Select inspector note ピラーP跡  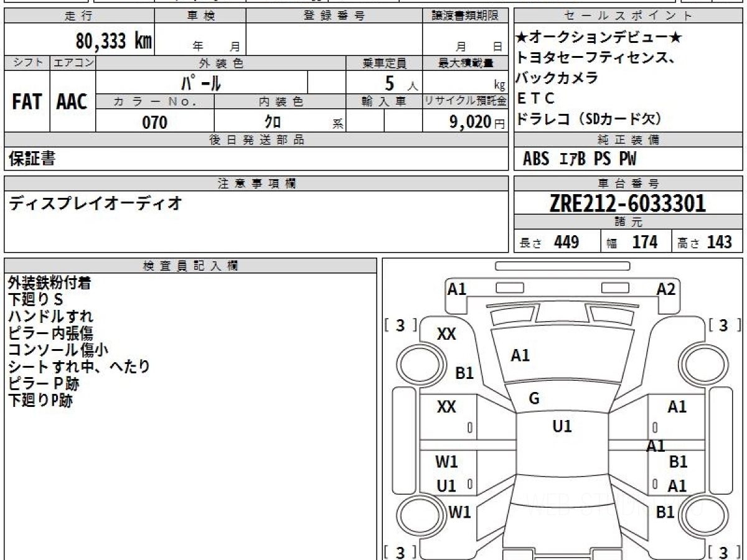pos(44,384)
